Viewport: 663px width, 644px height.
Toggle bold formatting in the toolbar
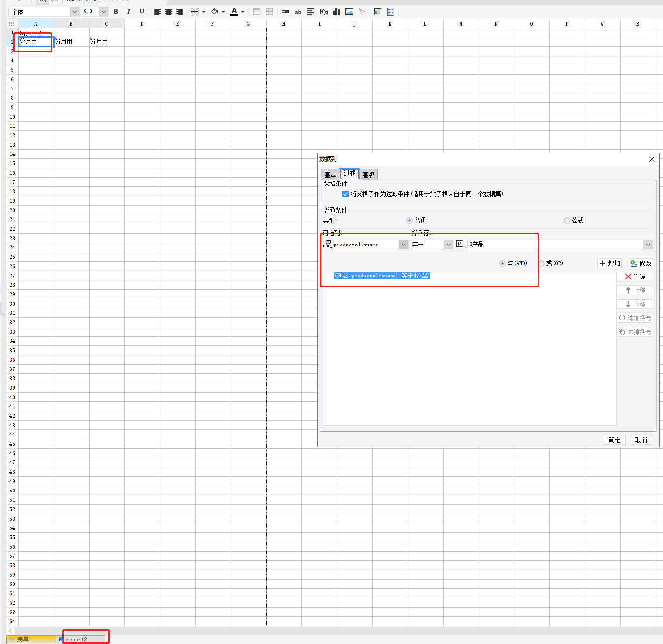[116, 12]
